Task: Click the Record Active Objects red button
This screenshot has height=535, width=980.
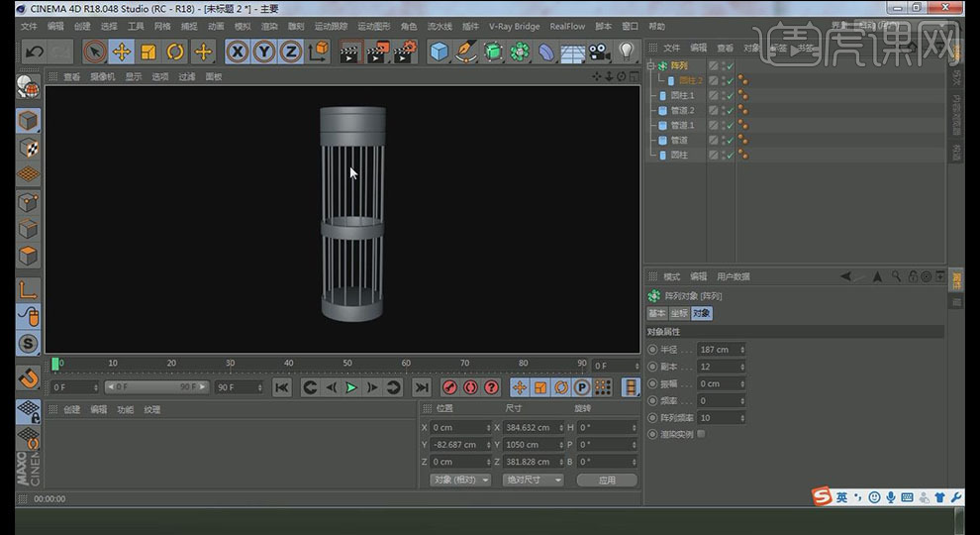Action: [449, 388]
